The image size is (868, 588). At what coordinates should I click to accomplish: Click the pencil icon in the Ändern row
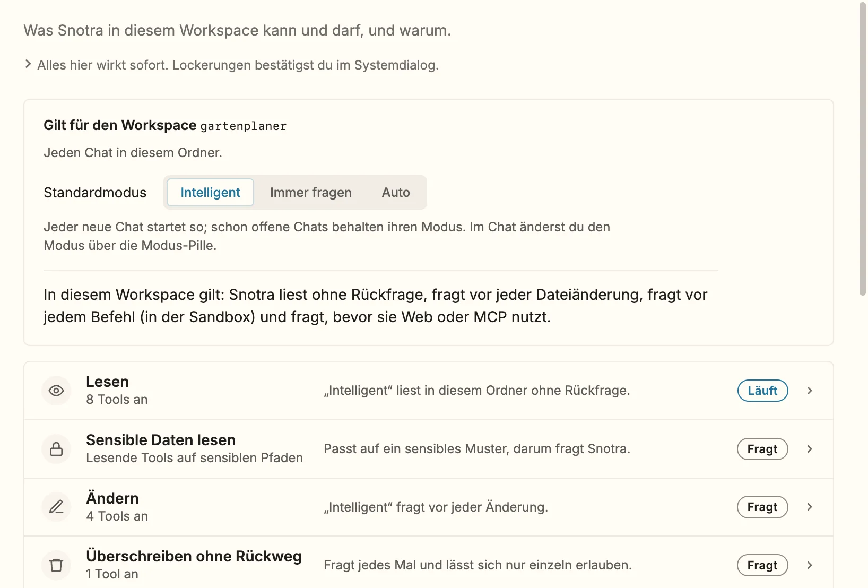click(56, 507)
